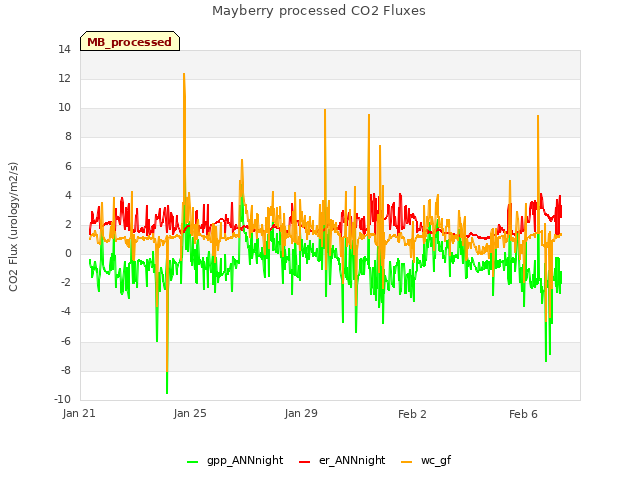Click the y-axis value 6
This screenshot has width=640, height=480.
click(x=68, y=167)
